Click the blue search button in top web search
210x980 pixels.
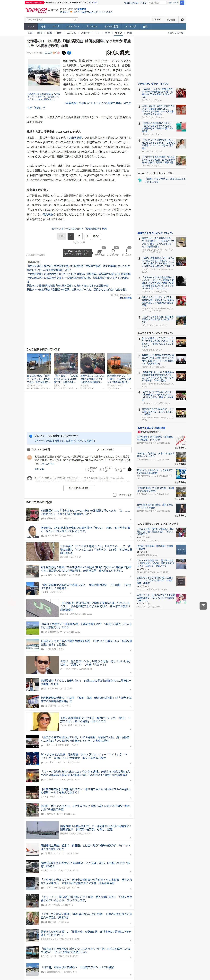pyautogui.click(x=182, y=3)
